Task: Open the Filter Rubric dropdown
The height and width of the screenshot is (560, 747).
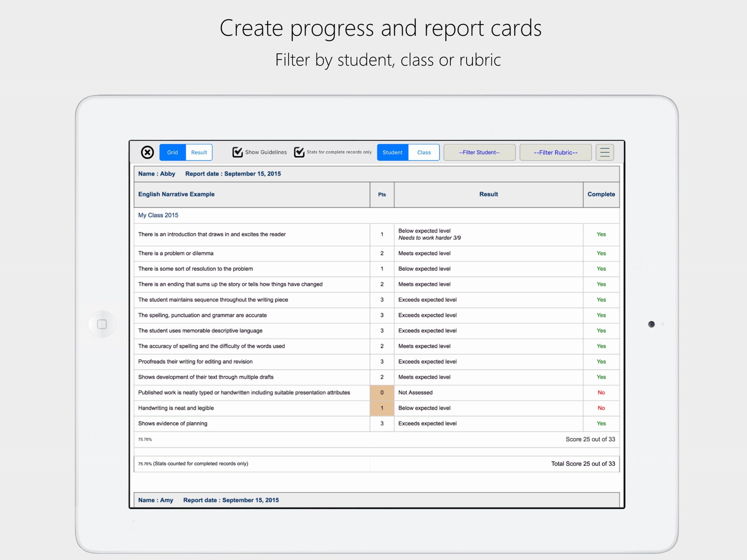Action: point(556,152)
